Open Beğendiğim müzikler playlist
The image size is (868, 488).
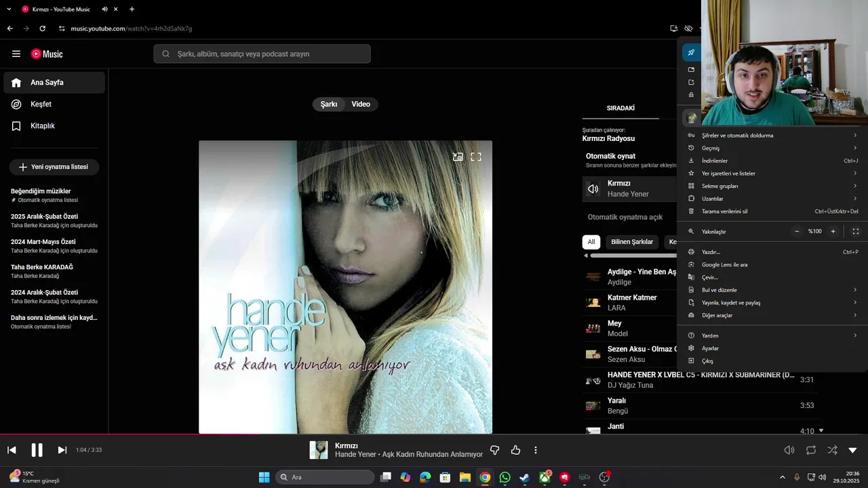pos(54,195)
